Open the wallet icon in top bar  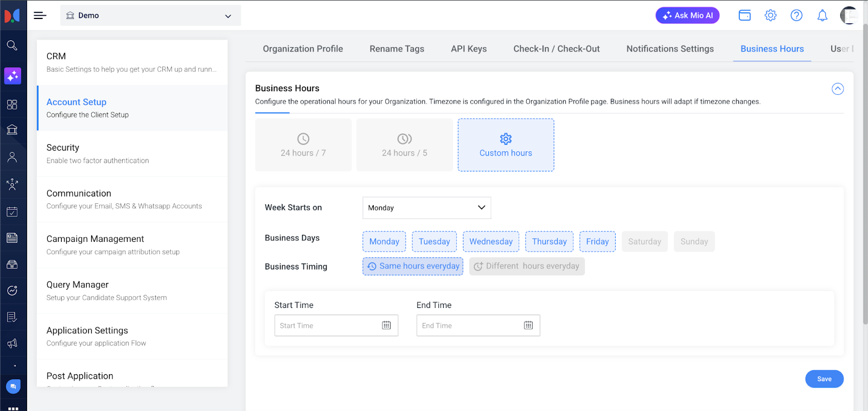click(x=745, y=16)
